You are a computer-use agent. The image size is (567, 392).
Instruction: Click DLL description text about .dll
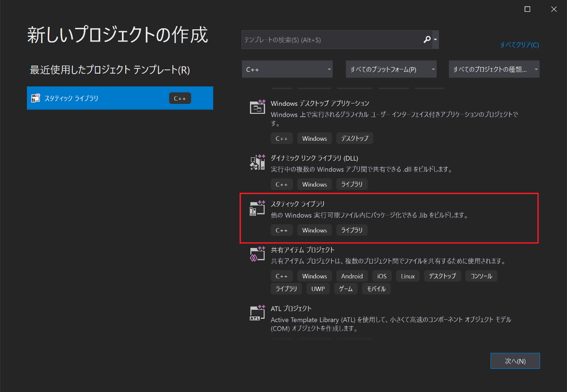[x=362, y=169]
